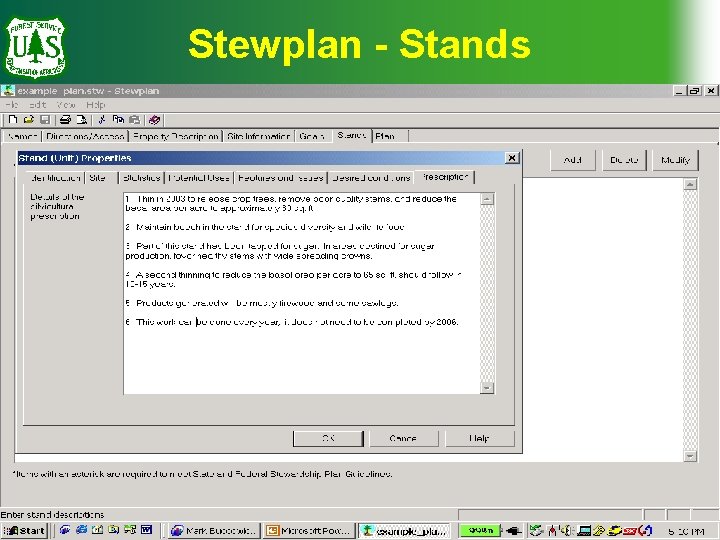Click prescription line 5 about firewood and sawlogs
Image resolution: width=720 pixels, height=540 pixels.
pos(262,303)
